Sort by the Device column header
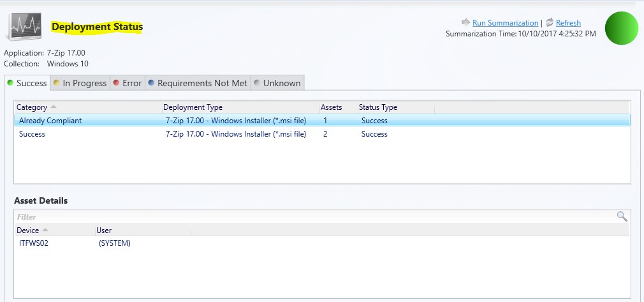 pos(54,230)
